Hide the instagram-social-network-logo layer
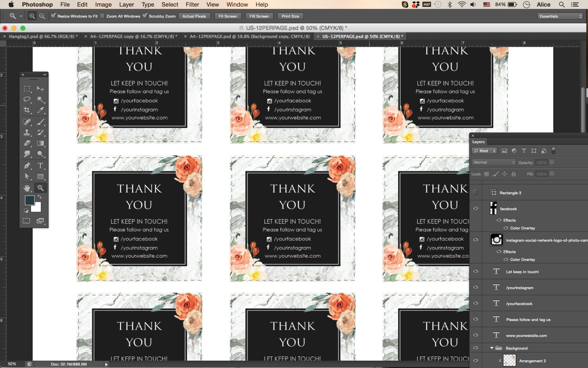The width and height of the screenshot is (588, 368). point(475,239)
